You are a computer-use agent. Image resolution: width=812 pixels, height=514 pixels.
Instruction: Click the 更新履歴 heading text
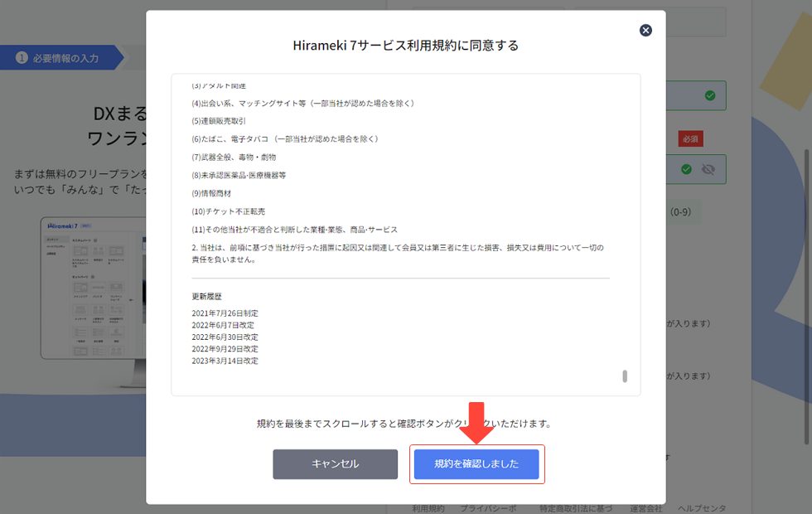click(x=206, y=297)
